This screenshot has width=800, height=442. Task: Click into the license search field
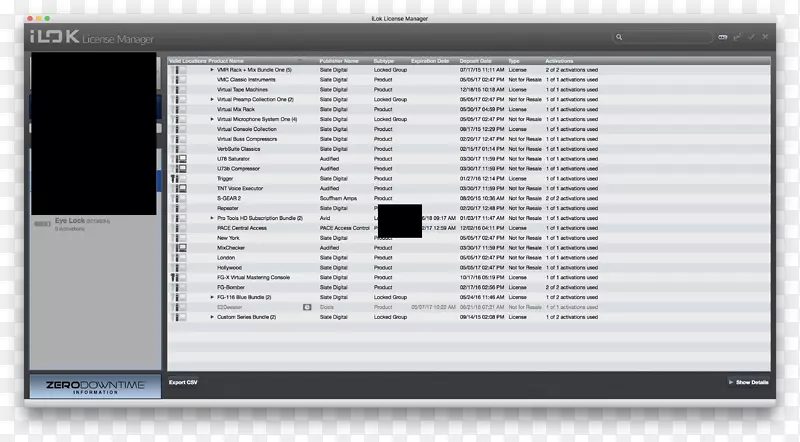(662, 37)
